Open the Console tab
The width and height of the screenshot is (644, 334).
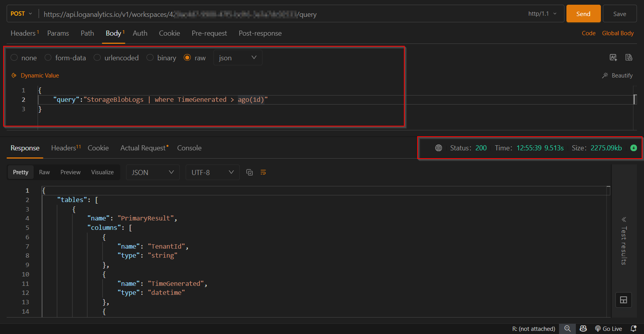189,148
